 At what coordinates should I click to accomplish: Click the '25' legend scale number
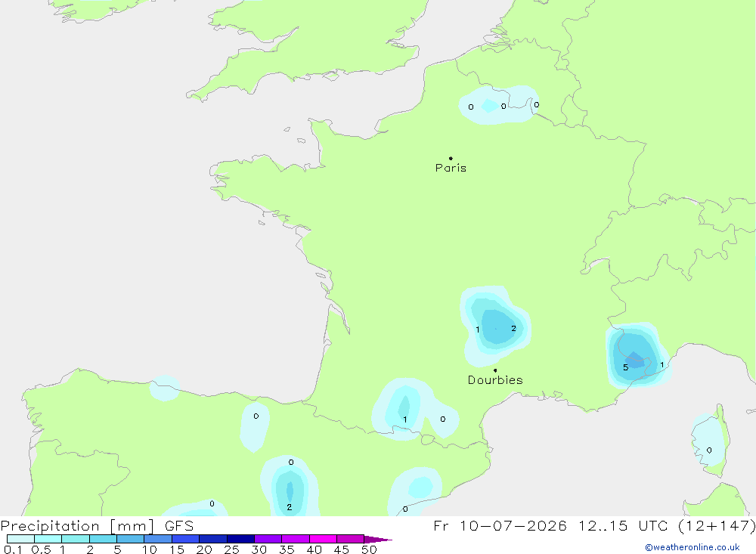tap(231, 549)
